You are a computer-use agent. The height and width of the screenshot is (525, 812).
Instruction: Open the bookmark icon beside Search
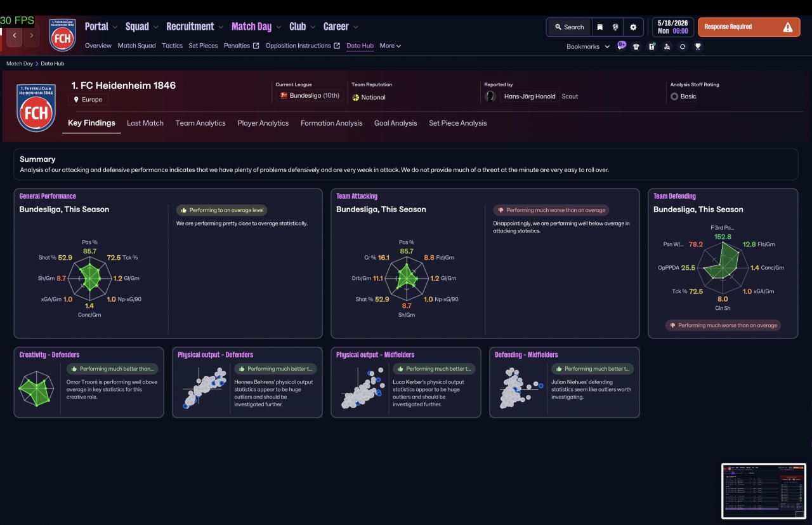click(599, 27)
